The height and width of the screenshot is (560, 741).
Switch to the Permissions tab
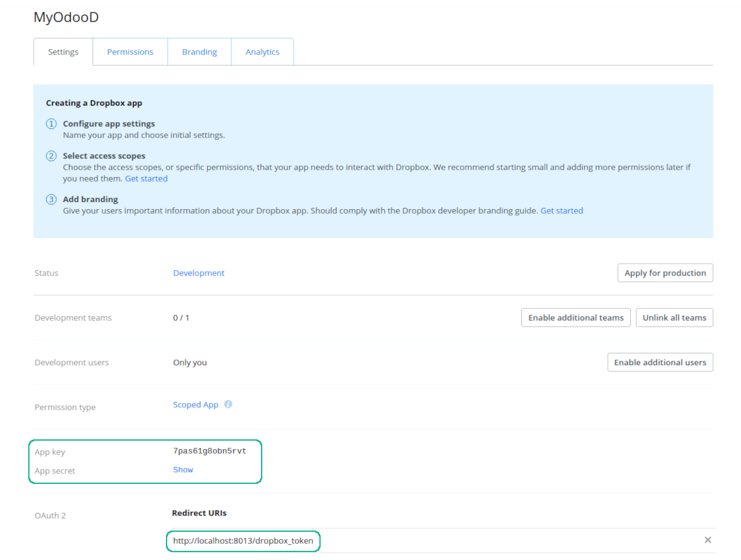[130, 52]
